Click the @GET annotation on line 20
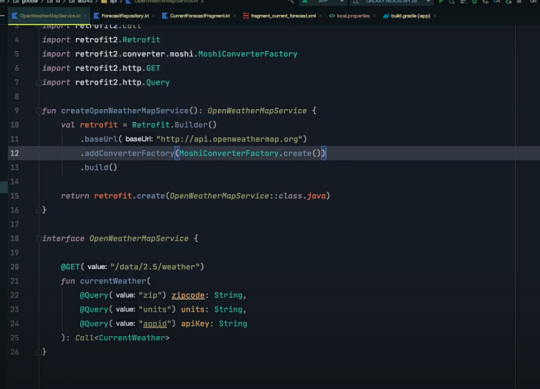The image size is (540, 389). pos(70,267)
